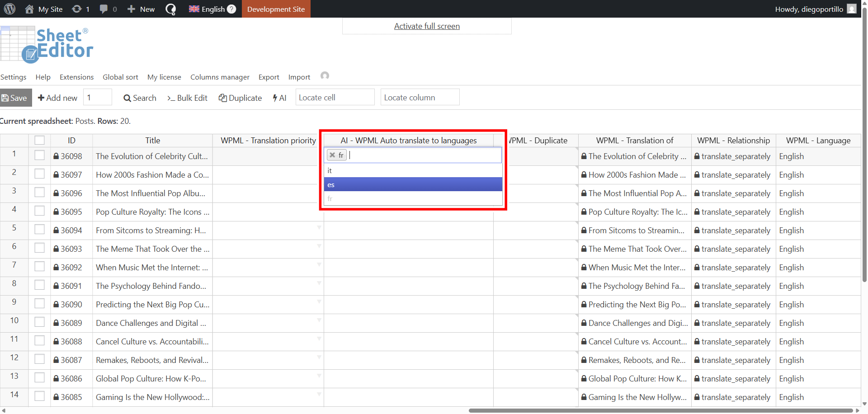Click the user avatar next to diegoportillo
Image resolution: width=868 pixels, height=414 pixels.
point(851,9)
